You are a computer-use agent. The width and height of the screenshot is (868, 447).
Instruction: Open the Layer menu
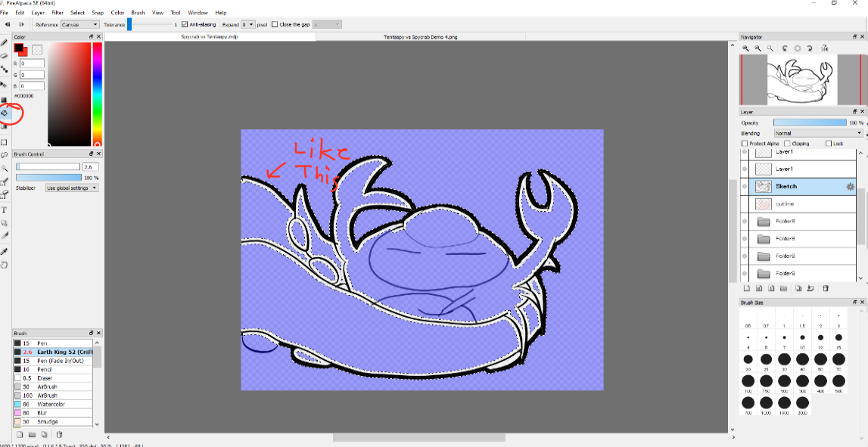38,12
